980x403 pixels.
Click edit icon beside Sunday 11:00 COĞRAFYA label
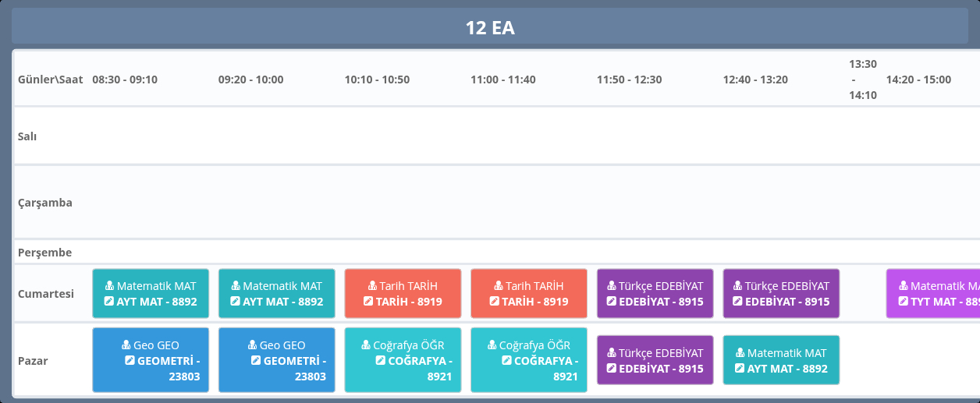506,361
